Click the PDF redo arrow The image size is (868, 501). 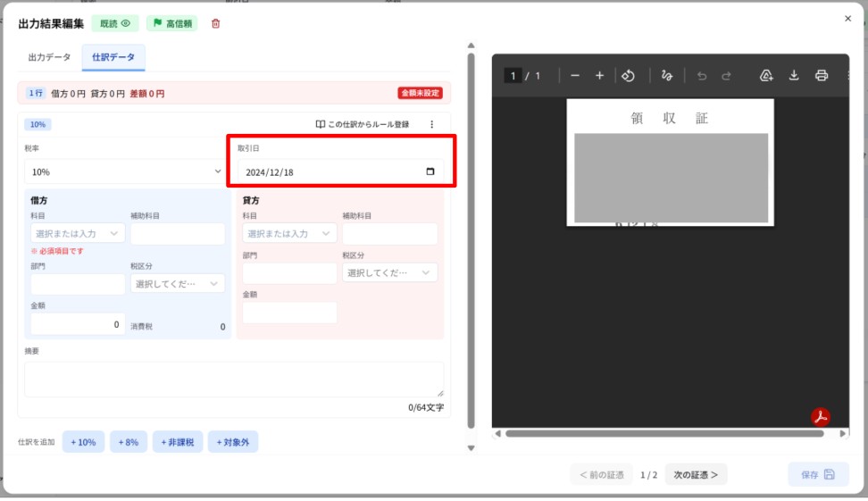(x=726, y=75)
